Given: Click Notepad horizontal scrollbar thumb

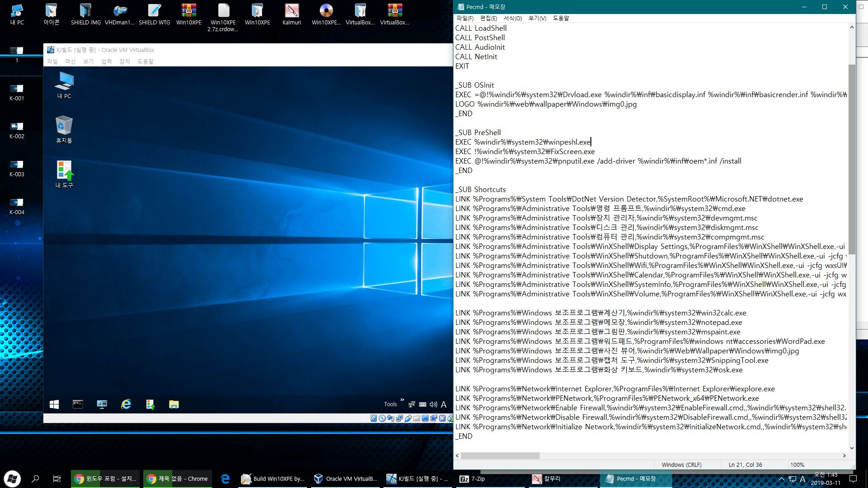Looking at the screenshot, I should click(500, 455).
